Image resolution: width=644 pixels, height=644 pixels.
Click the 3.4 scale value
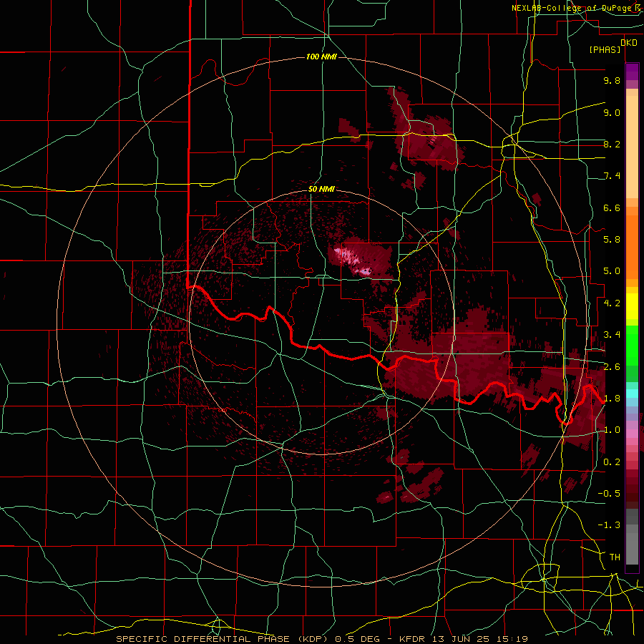click(612, 335)
